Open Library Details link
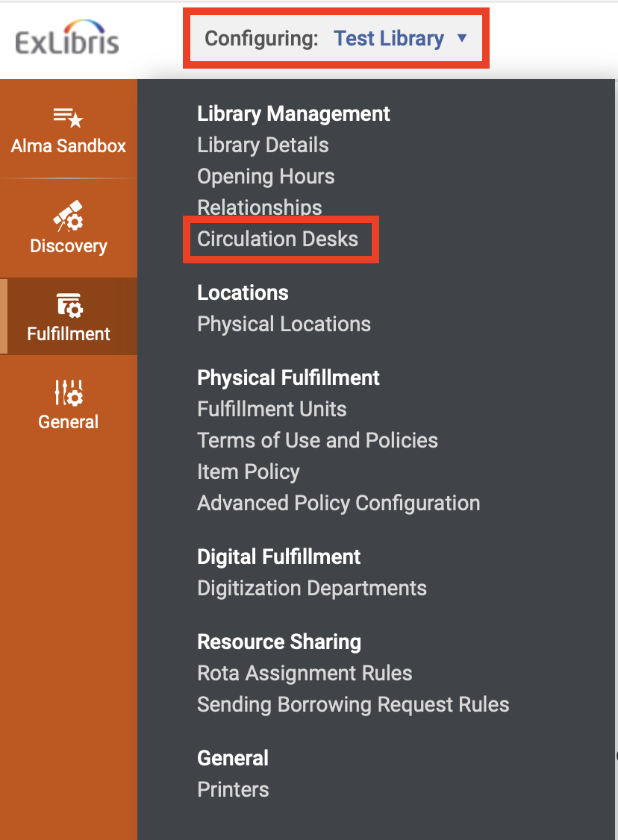618x840 pixels. [x=263, y=145]
